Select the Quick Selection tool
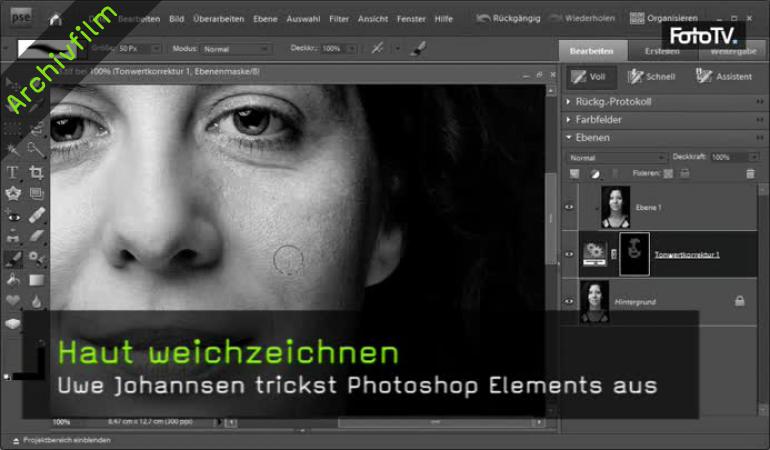Viewport: 770px width, 450px height. click(x=36, y=149)
